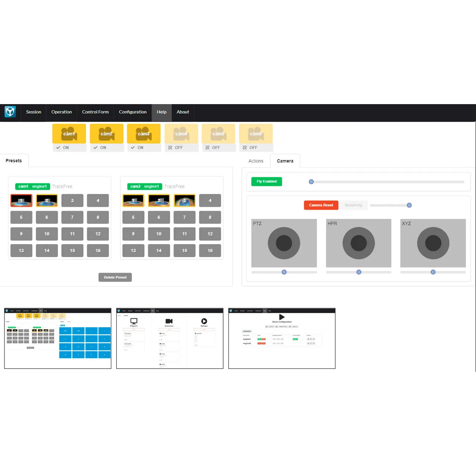476x476 pixels.
Task: Open the Operation menu
Action: tap(61, 112)
